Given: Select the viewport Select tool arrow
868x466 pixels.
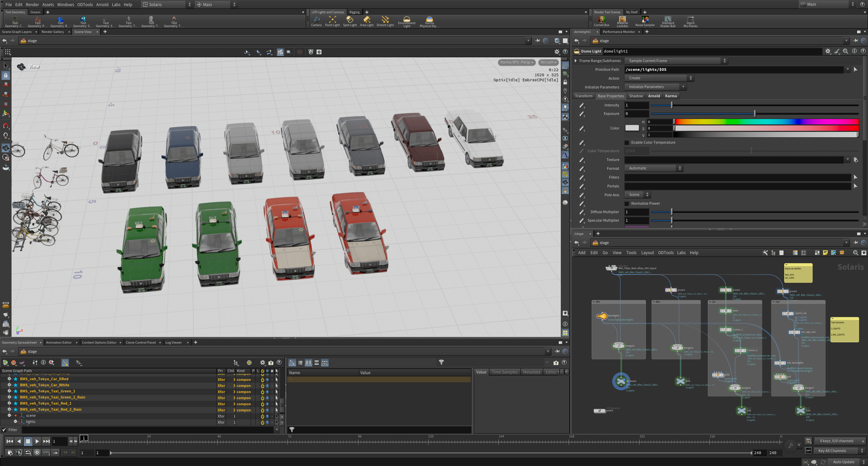Looking at the screenshot, I should tap(6, 66).
